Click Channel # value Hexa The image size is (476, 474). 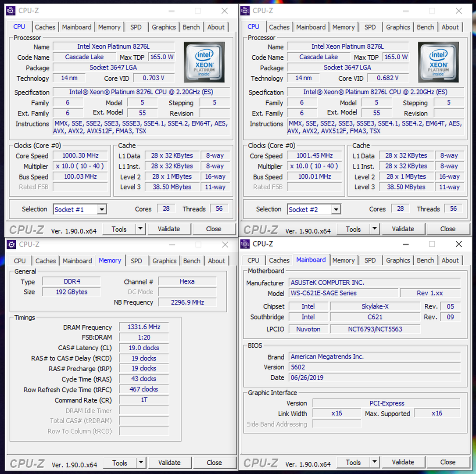[187, 281]
